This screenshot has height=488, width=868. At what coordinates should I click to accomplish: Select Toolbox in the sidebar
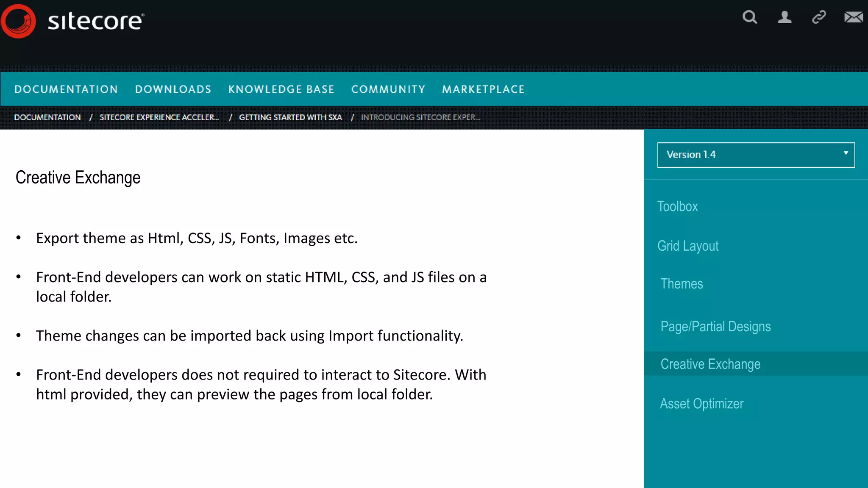677,206
